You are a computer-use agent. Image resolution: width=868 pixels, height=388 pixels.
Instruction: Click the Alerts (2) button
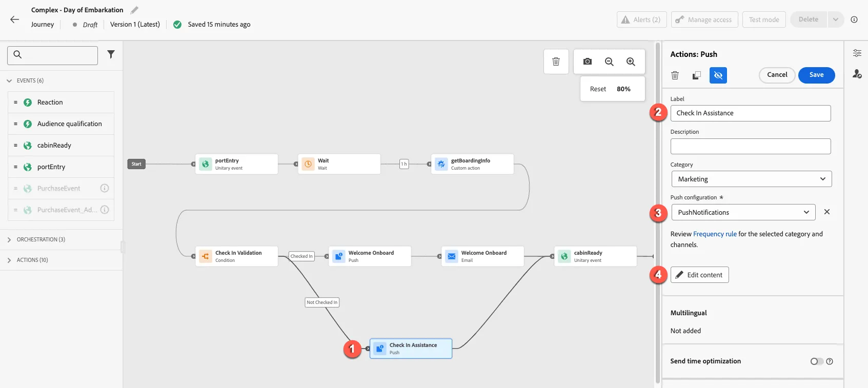pyautogui.click(x=642, y=19)
